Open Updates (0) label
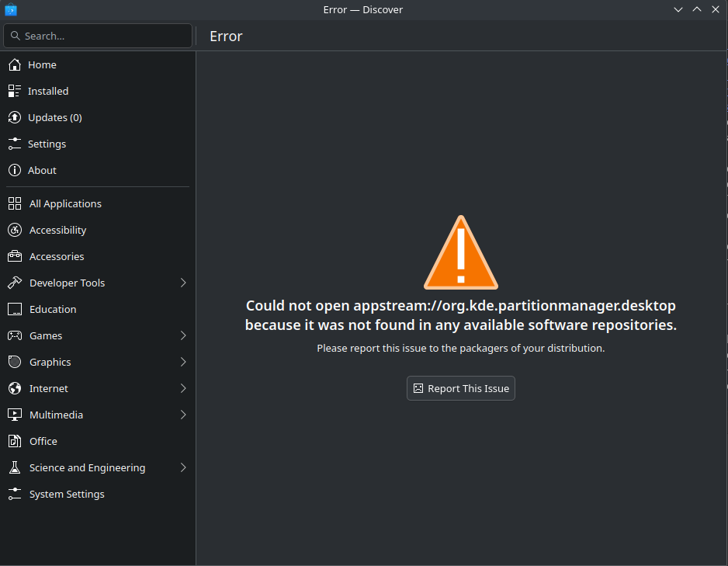Viewport: 728px width, 566px height. pyautogui.click(x=55, y=118)
